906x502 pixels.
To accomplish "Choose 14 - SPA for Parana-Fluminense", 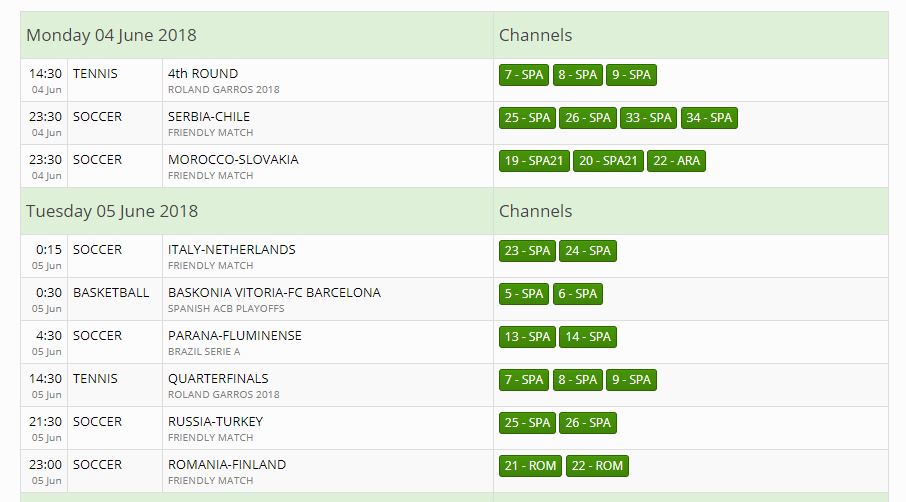I will [588, 337].
